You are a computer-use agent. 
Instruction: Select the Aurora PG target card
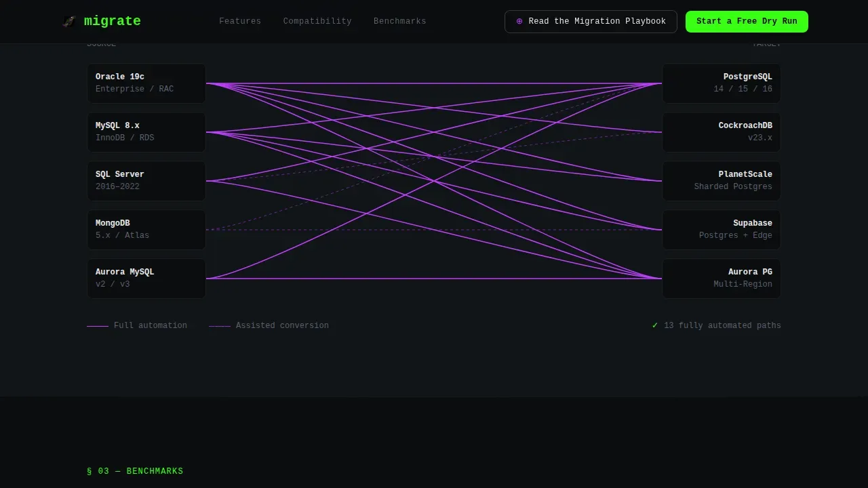pos(722,279)
